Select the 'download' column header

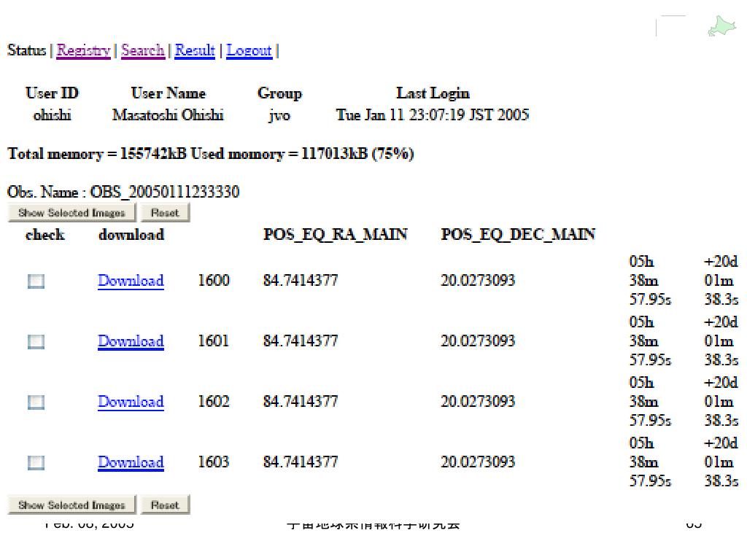pyautogui.click(x=131, y=234)
